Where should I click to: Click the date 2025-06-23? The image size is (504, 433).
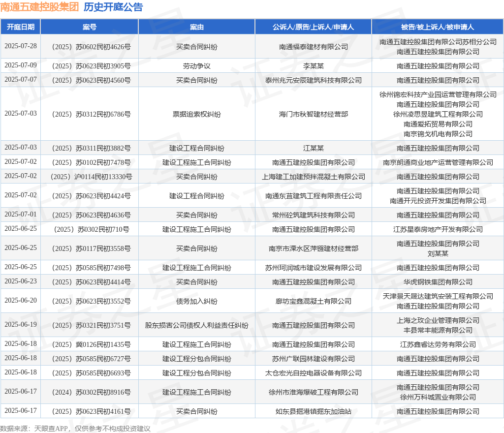coord(21,281)
